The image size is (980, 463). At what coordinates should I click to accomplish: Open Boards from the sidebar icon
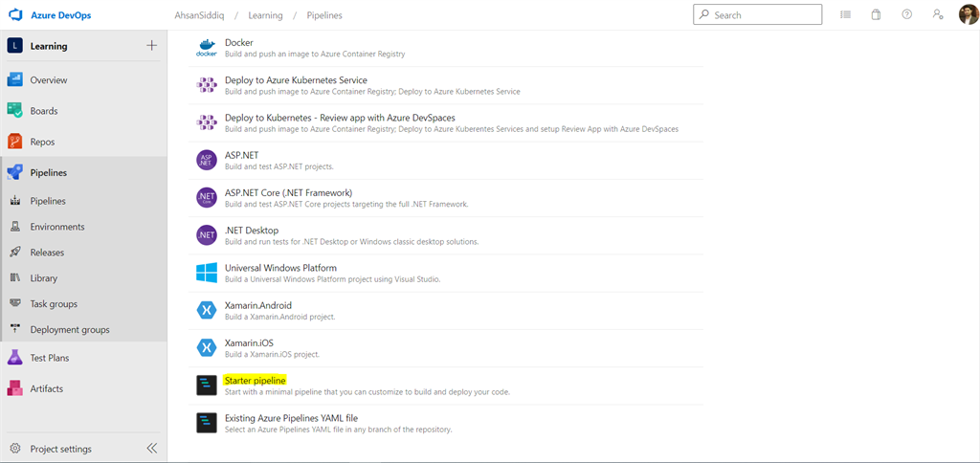15,111
